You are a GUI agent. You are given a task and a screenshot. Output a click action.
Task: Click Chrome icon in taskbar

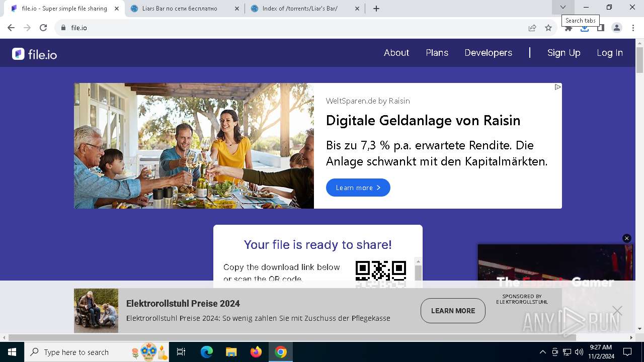tap(281, 352)
